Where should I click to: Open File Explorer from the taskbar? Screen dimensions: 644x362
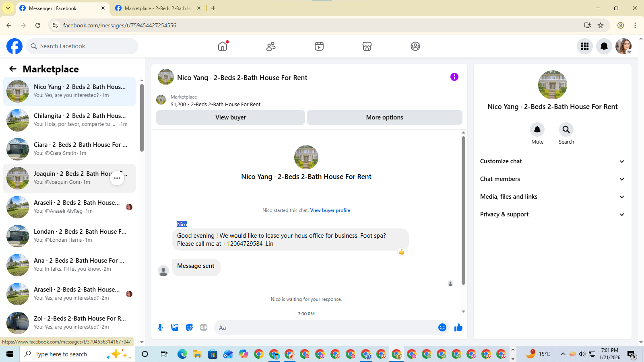[x=197, y=354]
